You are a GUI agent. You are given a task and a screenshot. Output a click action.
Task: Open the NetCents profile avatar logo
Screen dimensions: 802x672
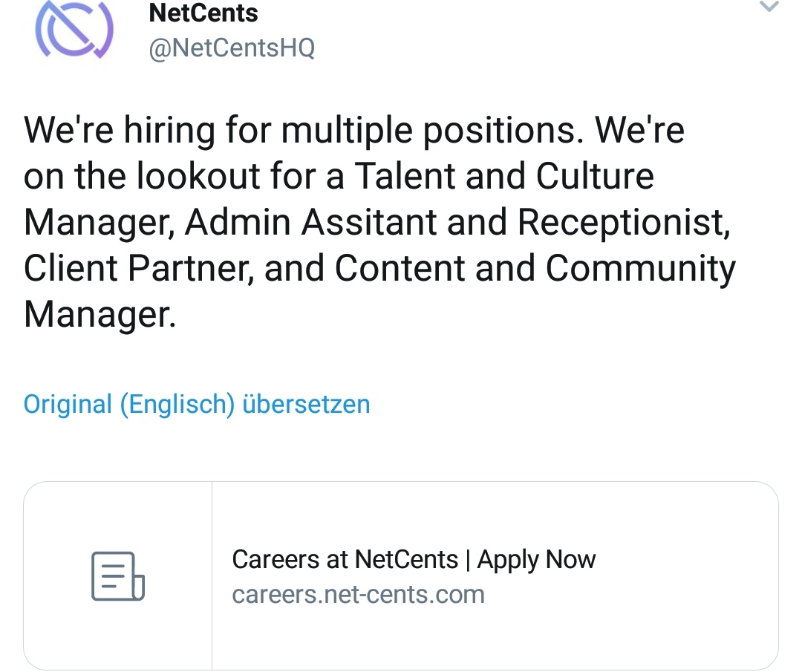point(74,30)
